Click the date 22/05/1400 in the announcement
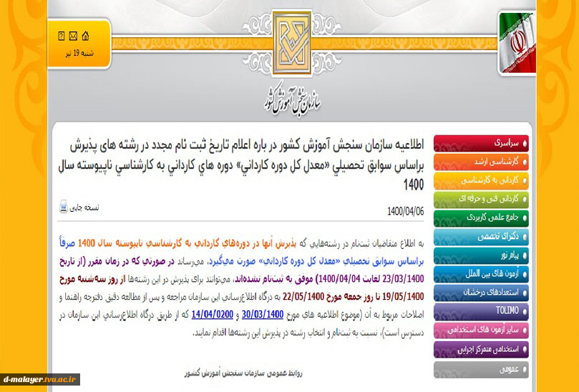 tap(303, 296)
